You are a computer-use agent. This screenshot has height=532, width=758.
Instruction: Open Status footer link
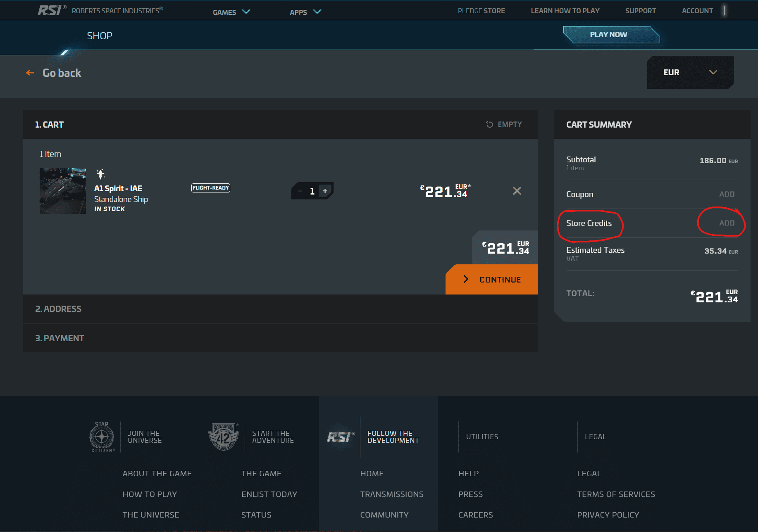256,515
